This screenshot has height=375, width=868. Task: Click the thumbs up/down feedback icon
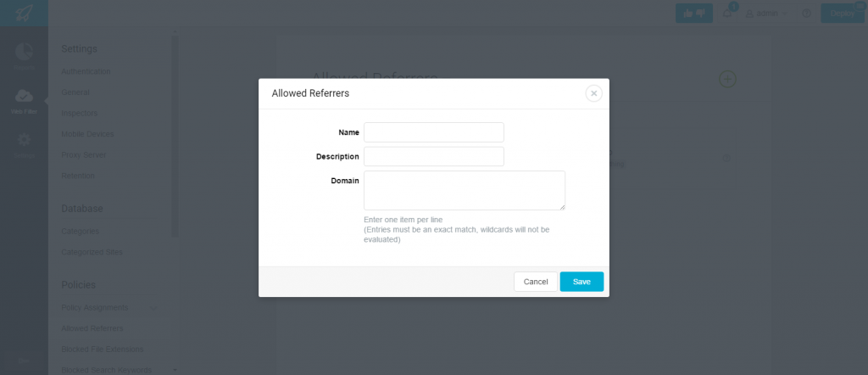click(694, 14)
